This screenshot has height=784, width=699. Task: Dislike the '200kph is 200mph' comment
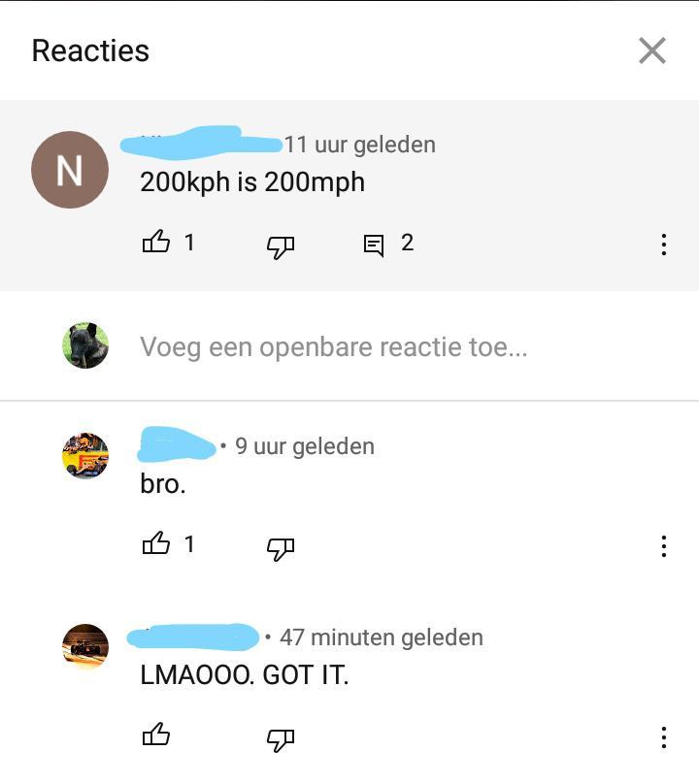[x=281, y=246]
